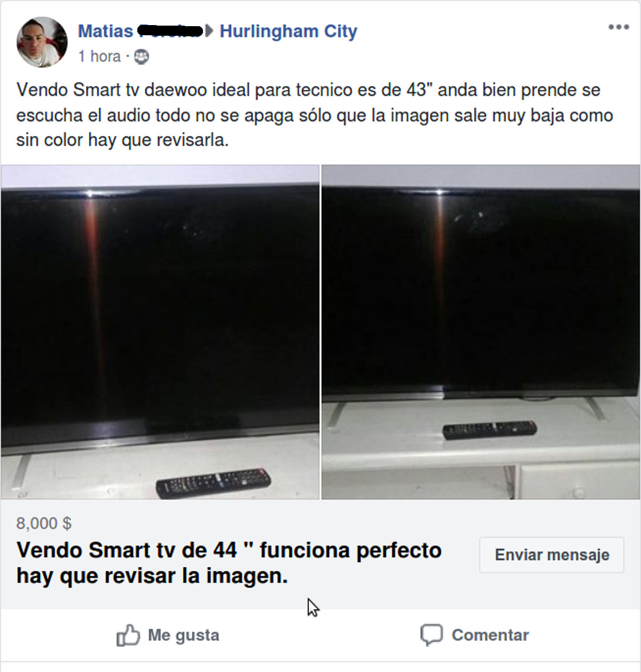Viewport: 641px width, 672px height.
Task: Click the seller's profile picture
Action: pos(42,42)
